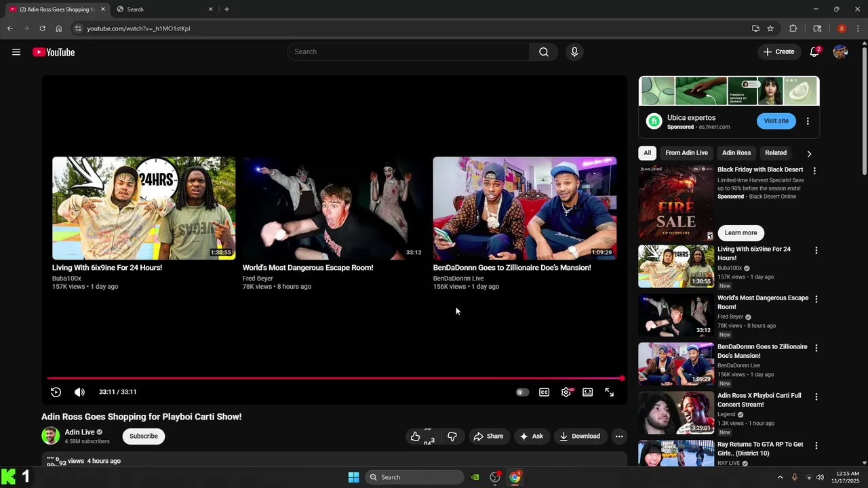This screenshot has width=868, height=488.
Task: Open Fred Beyer channel under endscreen video
Action: [258, 279]
